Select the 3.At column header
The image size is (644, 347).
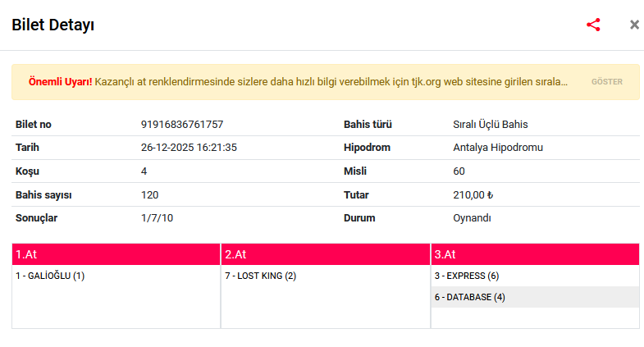coord(535,254)
